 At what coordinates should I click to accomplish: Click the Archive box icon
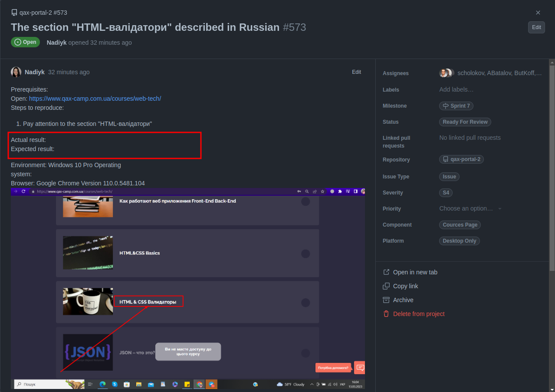386,300
